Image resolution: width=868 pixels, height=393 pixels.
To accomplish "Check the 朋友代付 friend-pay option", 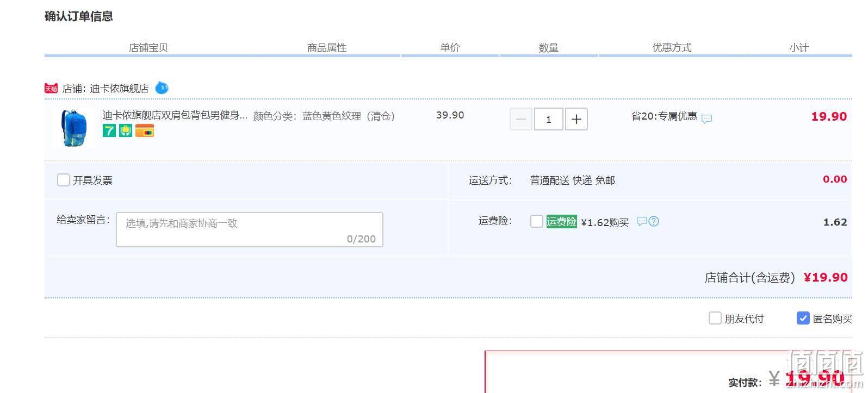I will 715,318.
